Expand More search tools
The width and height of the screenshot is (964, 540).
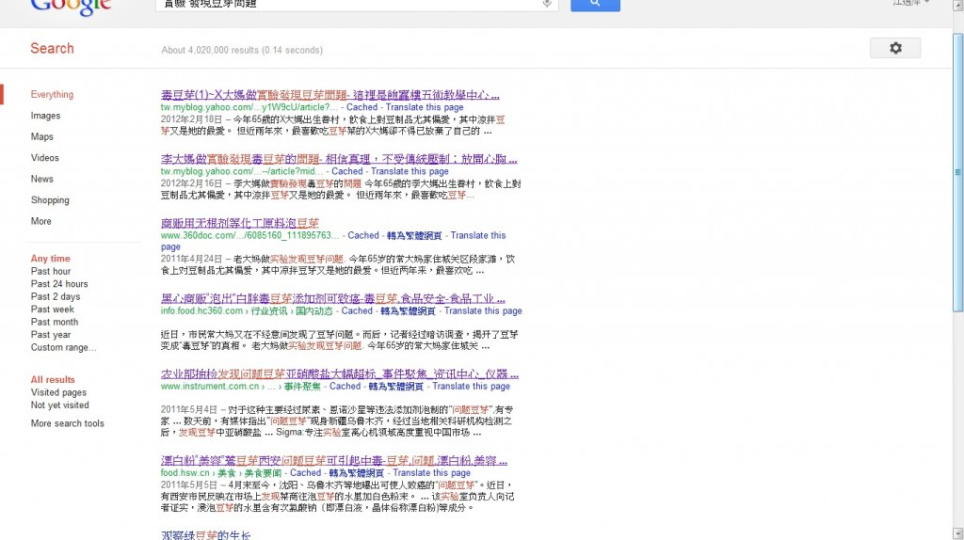tap(67, 424)
